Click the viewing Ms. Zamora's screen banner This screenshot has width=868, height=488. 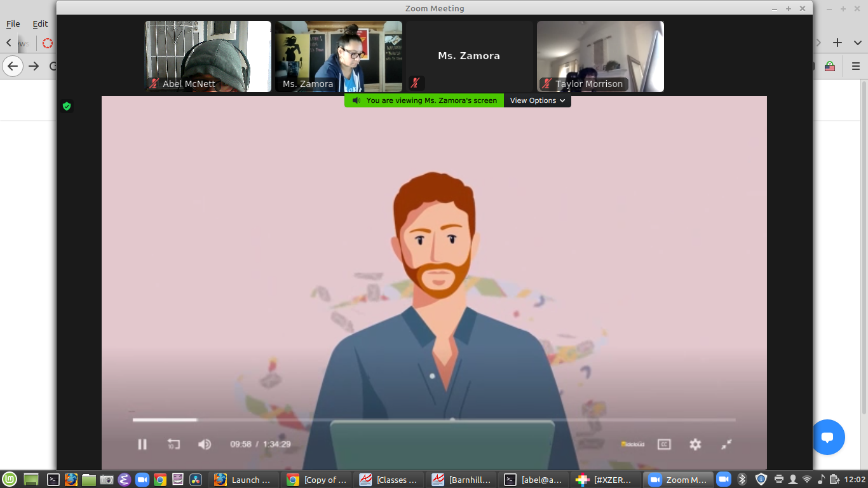click(424, 100)
